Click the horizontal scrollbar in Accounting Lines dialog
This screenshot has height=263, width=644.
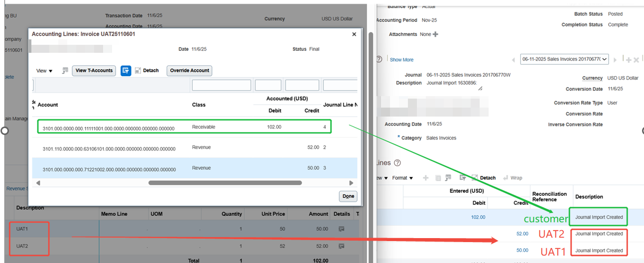pos(225,183)
